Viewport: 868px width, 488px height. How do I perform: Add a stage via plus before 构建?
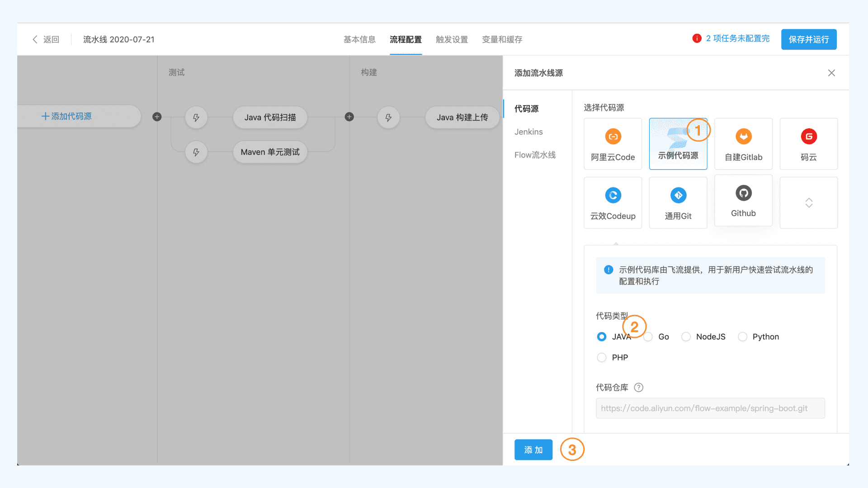pyautogui.click(x=349, y=117)
